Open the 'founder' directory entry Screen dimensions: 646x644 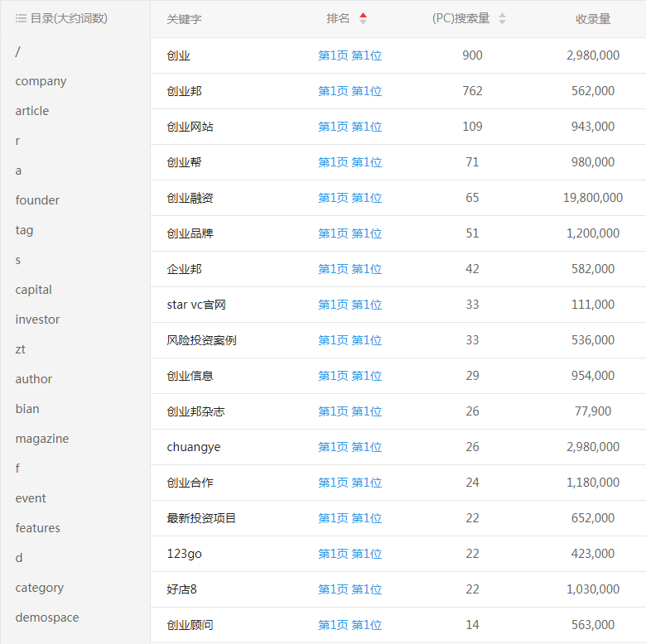[37, 200]
